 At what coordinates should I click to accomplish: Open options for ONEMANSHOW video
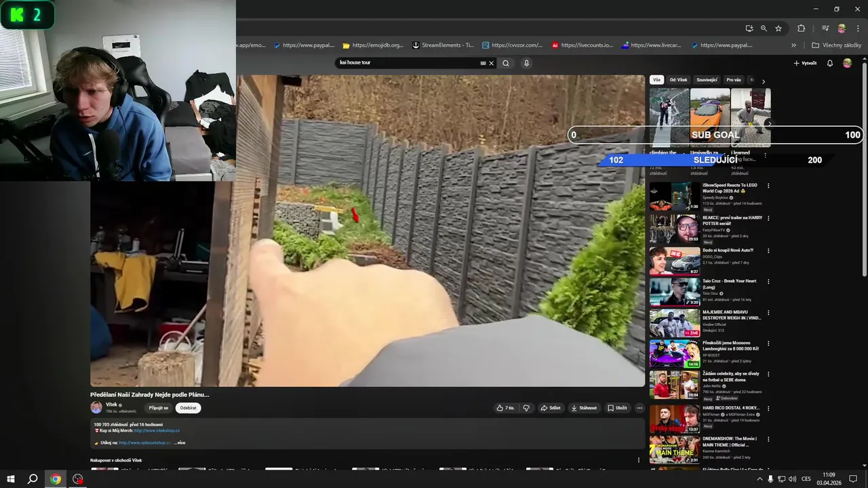(x=768, y=439)
